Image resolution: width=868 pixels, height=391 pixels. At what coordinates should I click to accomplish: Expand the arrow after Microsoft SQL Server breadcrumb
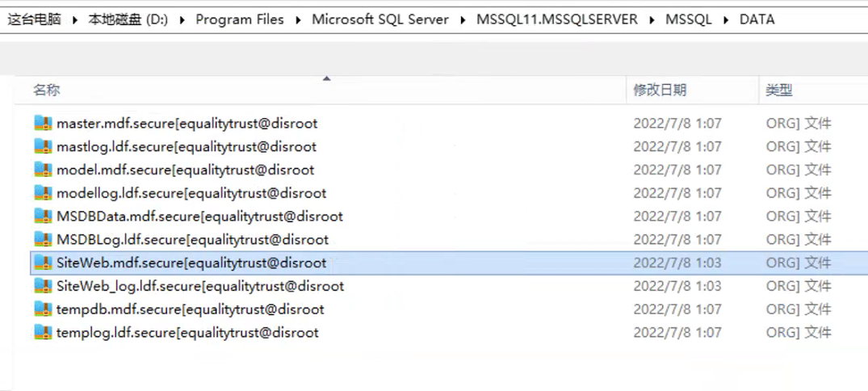463,20
